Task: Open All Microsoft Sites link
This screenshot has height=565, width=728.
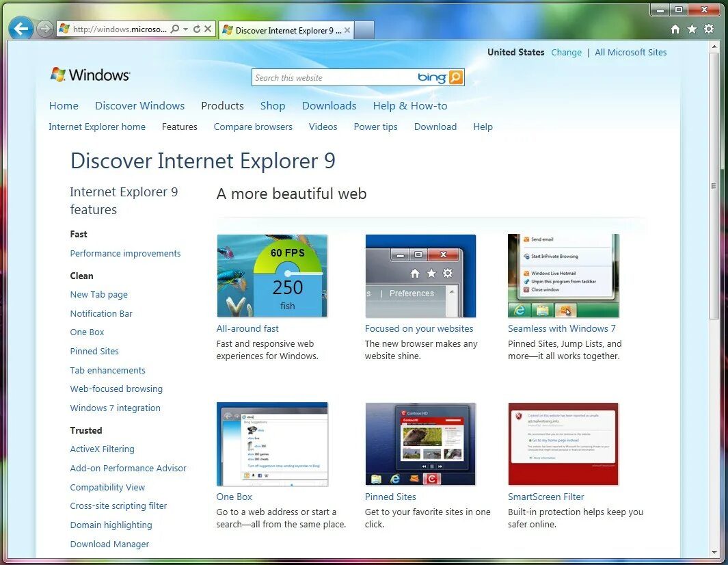Action: click(630, 53)
